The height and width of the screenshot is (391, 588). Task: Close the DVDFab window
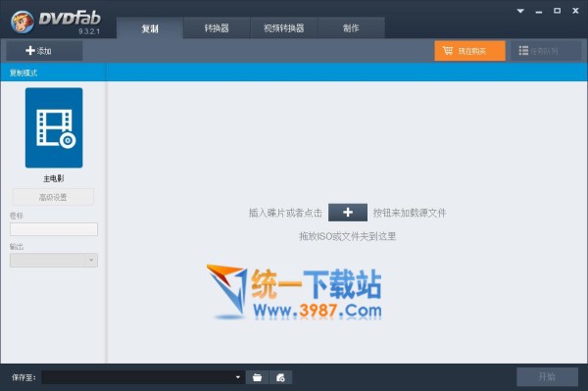click(x=575, y=11)
